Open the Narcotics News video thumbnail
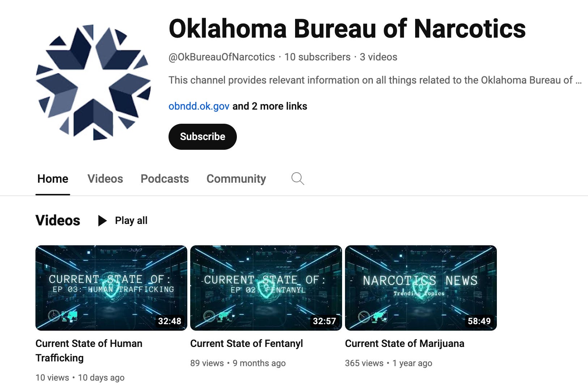The width and height of the screenshot is (588, 390). click(x=421, y=288)
